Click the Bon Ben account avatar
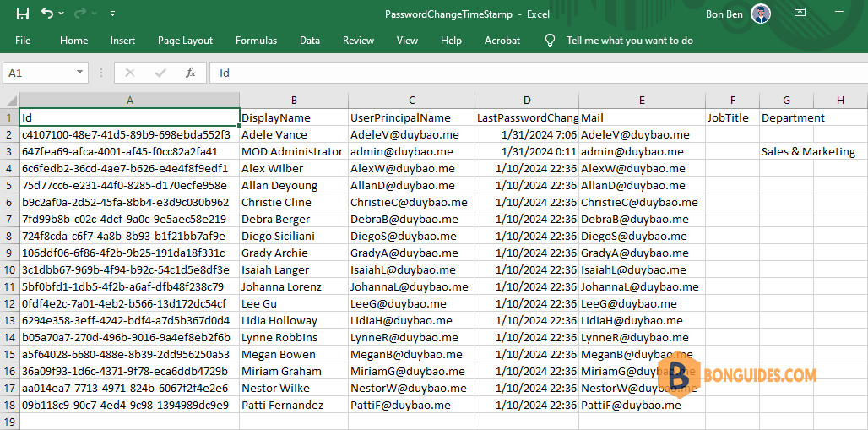This screenshot has width=868, height=430. [761, 14]
